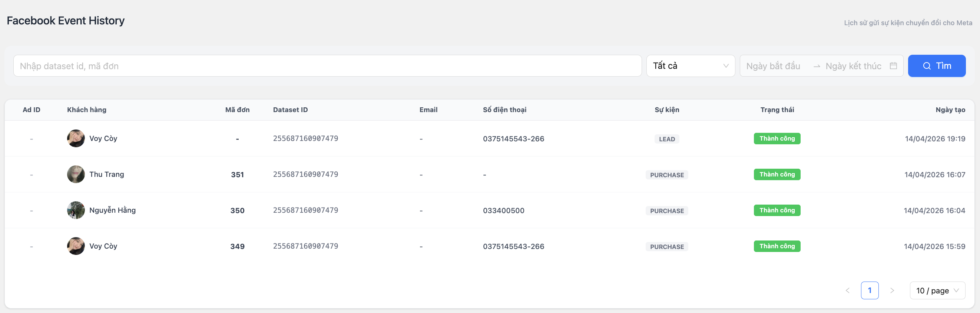
Task: Pick the Ngày bắt đầu start date
Action: (x=773, y=66)
